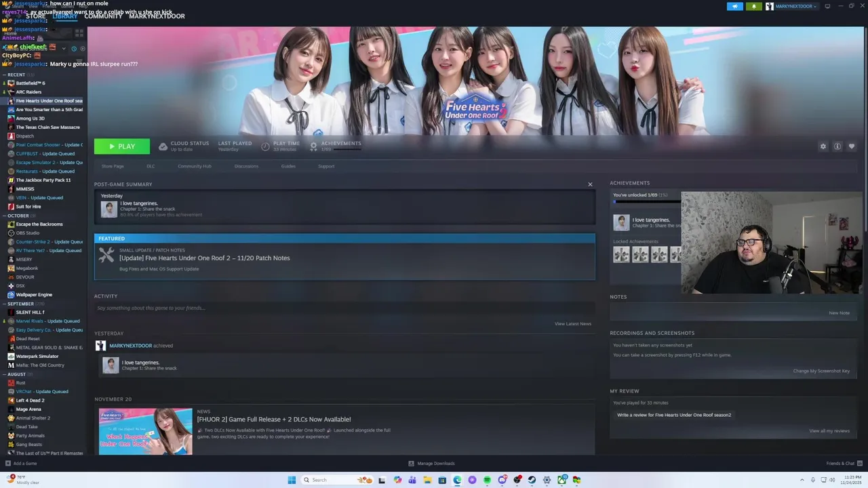
Task: Open the STORE tab
Action: 35,16
